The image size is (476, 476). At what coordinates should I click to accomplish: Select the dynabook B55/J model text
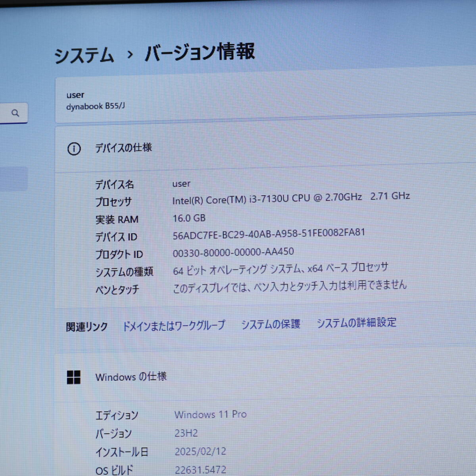[96, 106]
